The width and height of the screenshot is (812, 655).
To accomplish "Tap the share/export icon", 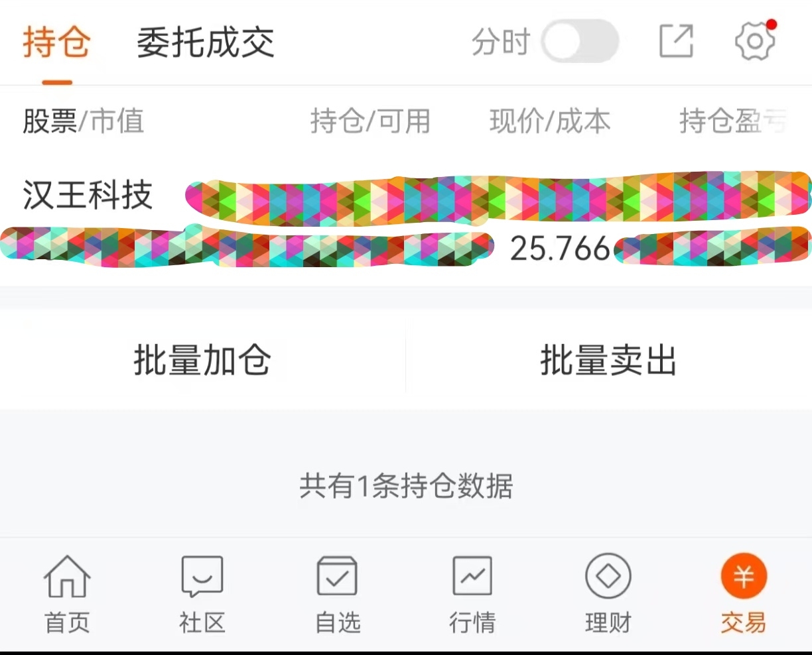I will [676, 41].
